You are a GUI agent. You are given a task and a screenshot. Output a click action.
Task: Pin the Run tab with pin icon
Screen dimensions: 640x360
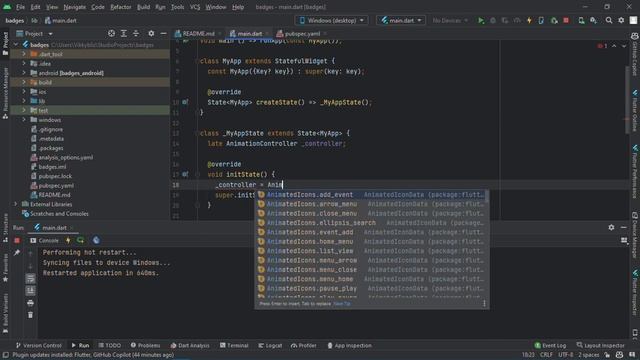(x=17, y=253)
